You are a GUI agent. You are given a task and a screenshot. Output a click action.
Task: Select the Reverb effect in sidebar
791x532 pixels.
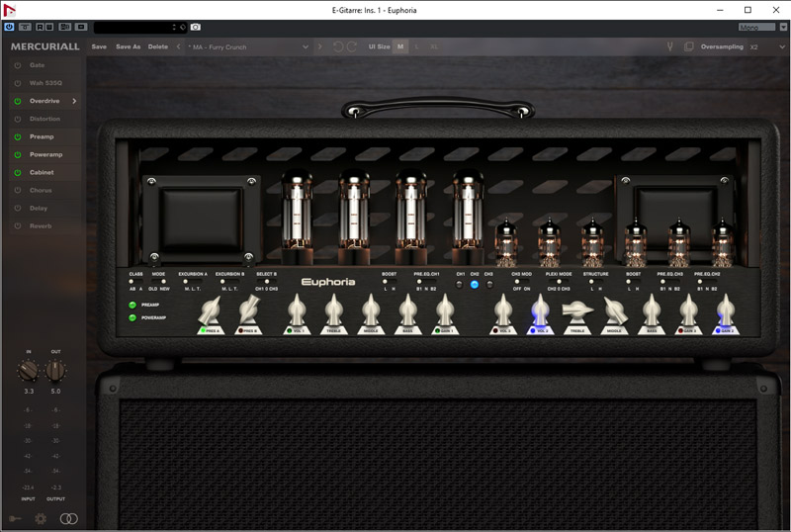pos(42,225)
